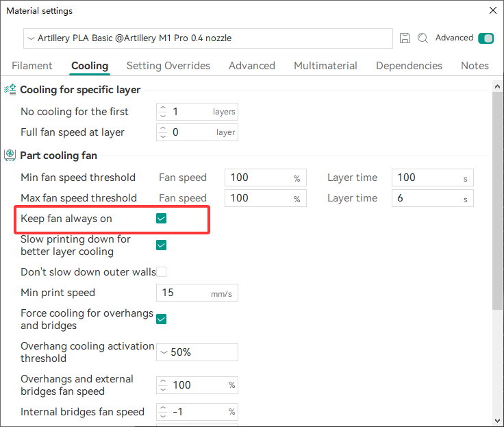Disable Slow printing down for better layer cooling
The height and width of the screenshot is (427, 504).
(162, 245)
